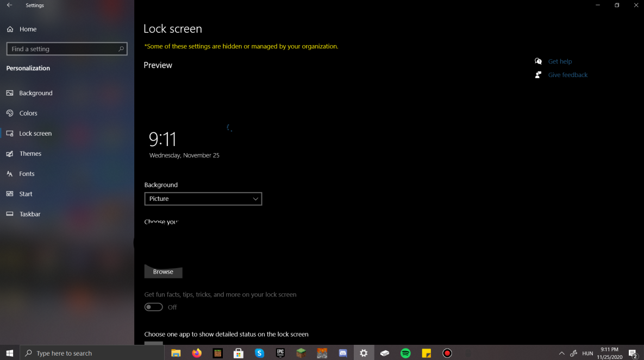Screen dimensions: 644x360
Task: Open the Get help link
Action: [560, 61]
